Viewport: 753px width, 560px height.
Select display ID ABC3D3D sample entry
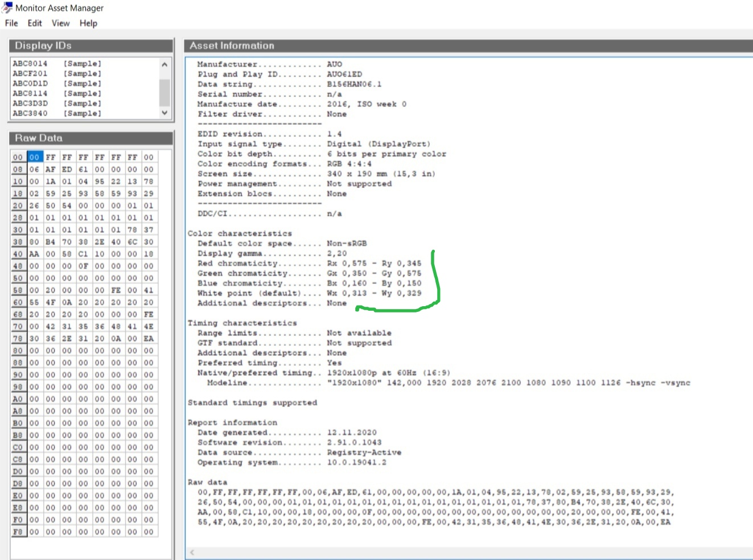57,104
